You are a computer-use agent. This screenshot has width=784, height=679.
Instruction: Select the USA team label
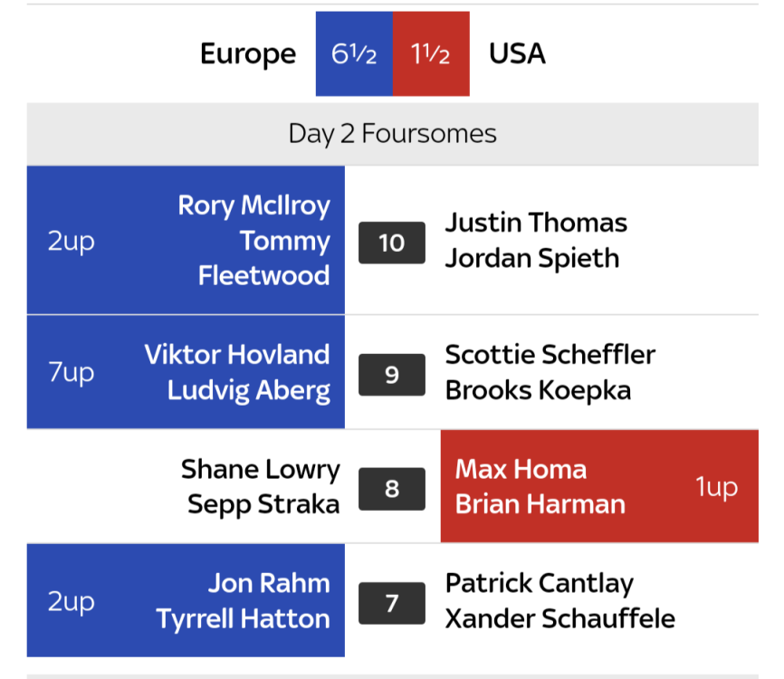coord(517,54)
